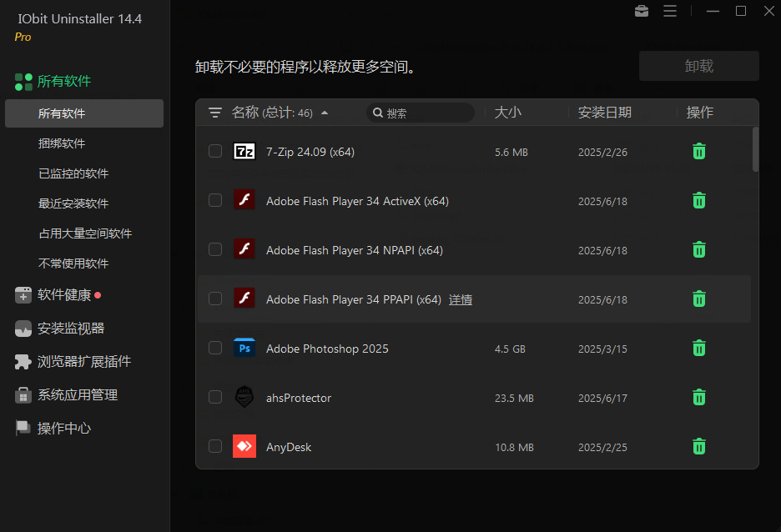Image resolution: width=781 pixels, height=532 pixels.
Task: Click the browser extensions puzzle icon
Action: (x=23, y=362)
